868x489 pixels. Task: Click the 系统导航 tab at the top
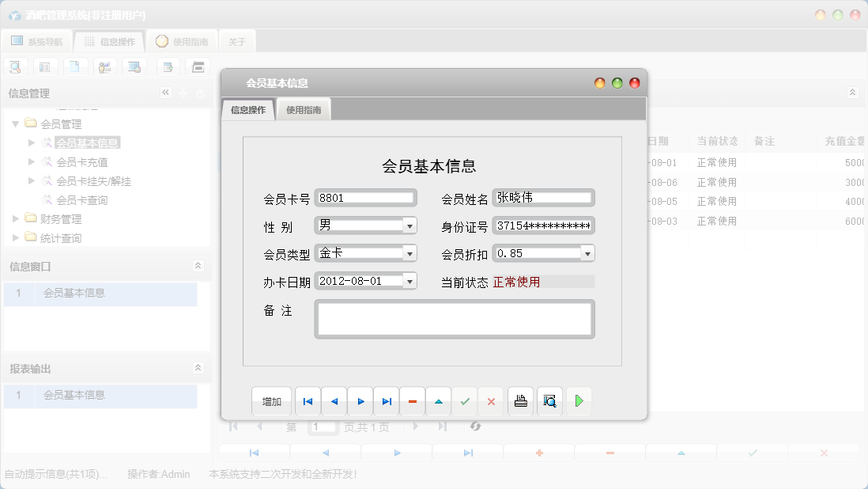[x=38, y=40]
